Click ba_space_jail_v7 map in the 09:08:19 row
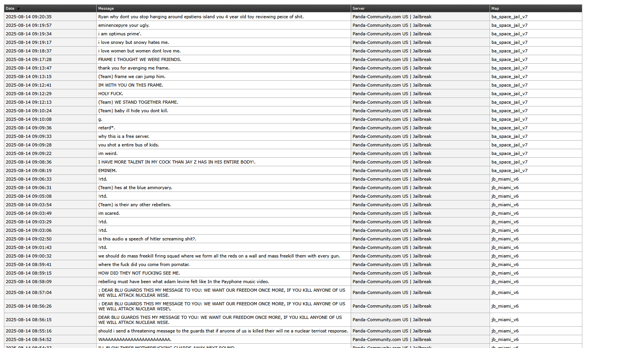This screenshot has width=644, height=348. pos(509,171)
